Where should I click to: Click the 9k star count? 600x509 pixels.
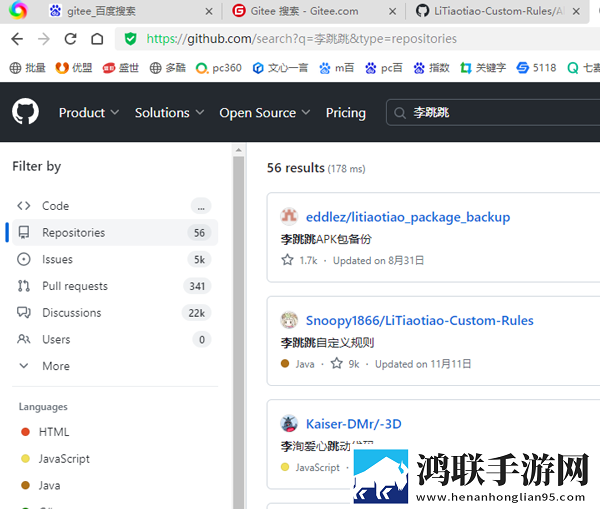(x=354, y=364)
